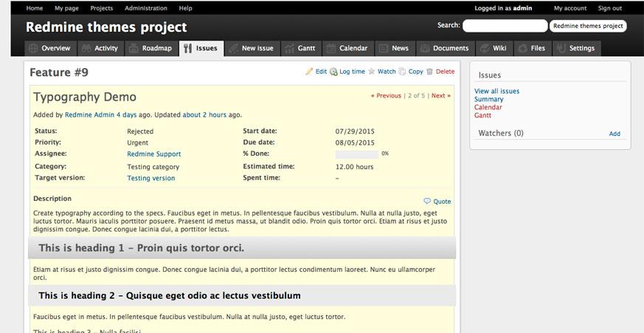This screenshot has height=333, width=644.
Task: Open the New issue tab
Action: [x=252, y=48]
